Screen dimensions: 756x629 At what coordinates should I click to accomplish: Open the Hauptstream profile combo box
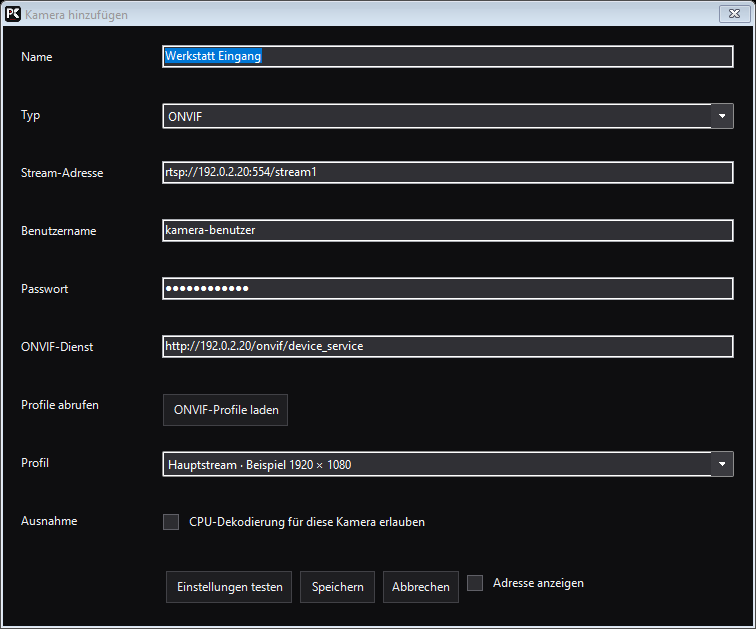(x=448, y=464)
